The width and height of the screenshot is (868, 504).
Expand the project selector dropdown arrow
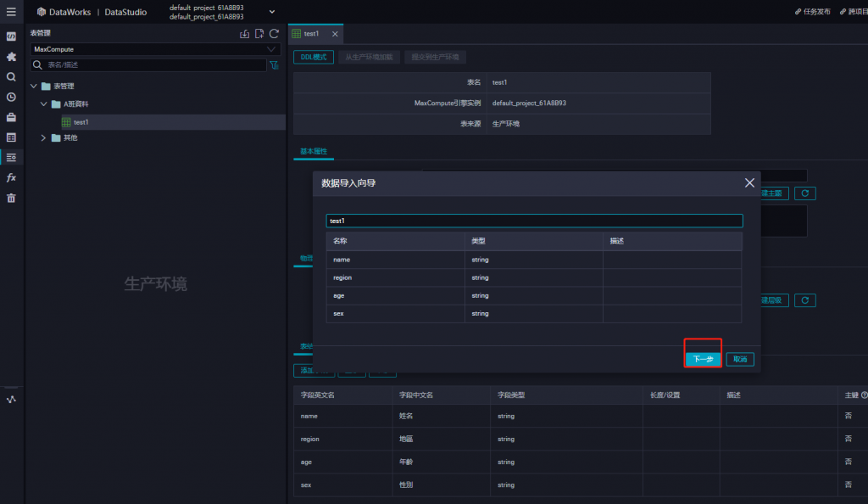(x=272, y=12)
